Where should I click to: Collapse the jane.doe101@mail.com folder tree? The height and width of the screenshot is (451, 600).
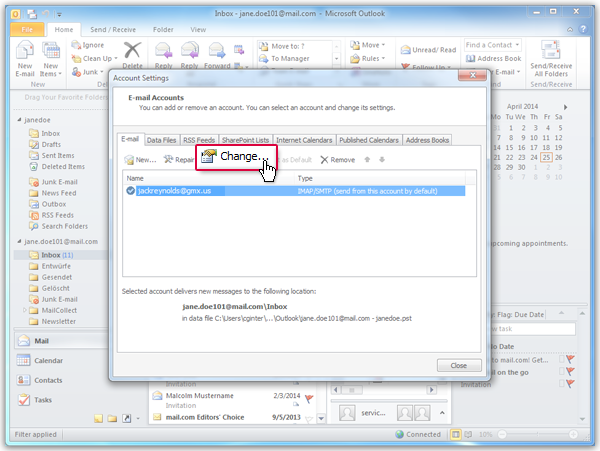click(19, 241)
